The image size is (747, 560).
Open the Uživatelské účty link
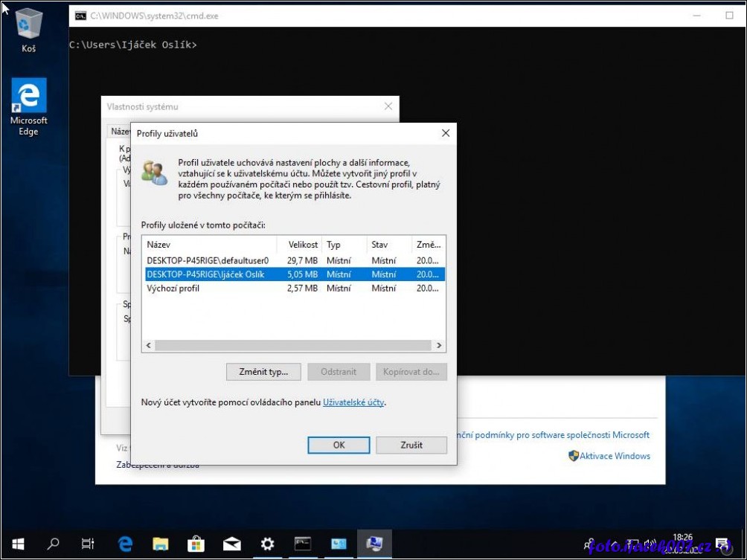353,402
